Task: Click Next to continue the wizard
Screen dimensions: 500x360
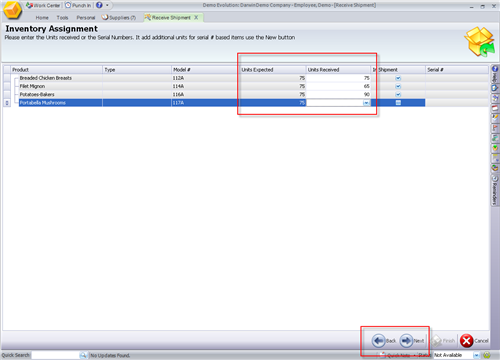Action: [412, 341]
